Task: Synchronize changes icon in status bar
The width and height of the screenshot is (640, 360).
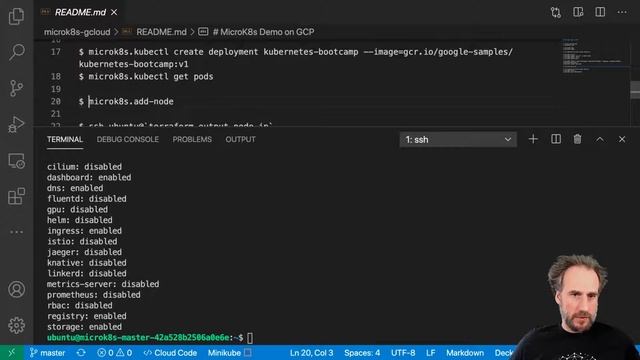Action: pyautogui.click(x=81, y=353)
